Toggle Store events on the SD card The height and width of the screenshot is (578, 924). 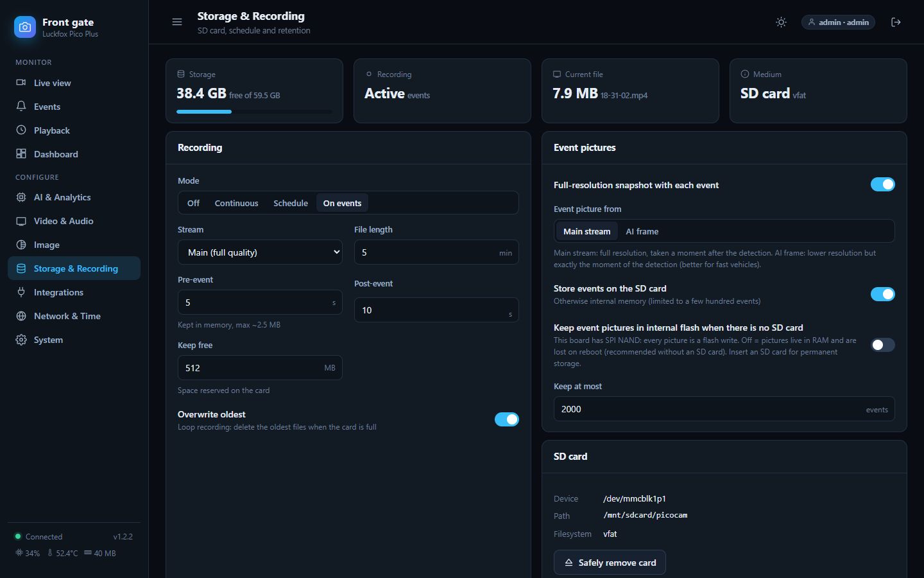[882, 294]
